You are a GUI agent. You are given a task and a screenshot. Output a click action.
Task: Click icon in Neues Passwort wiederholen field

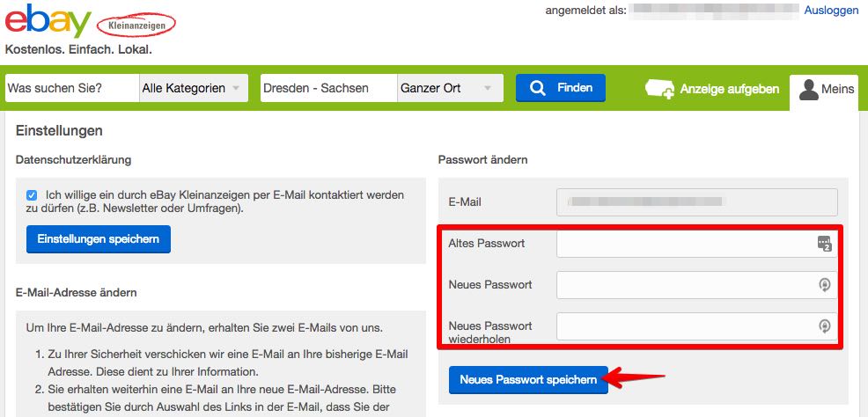coord(825,326)
